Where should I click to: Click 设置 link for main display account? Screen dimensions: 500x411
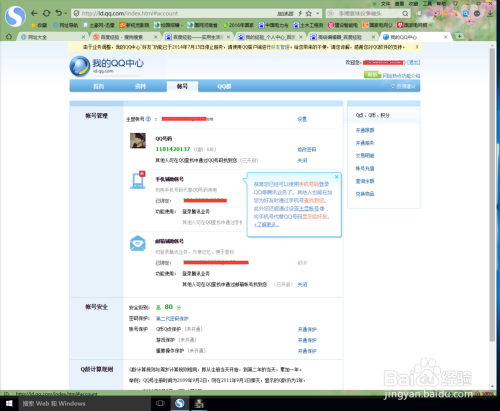pyautogui.click(x=302, y=119)
